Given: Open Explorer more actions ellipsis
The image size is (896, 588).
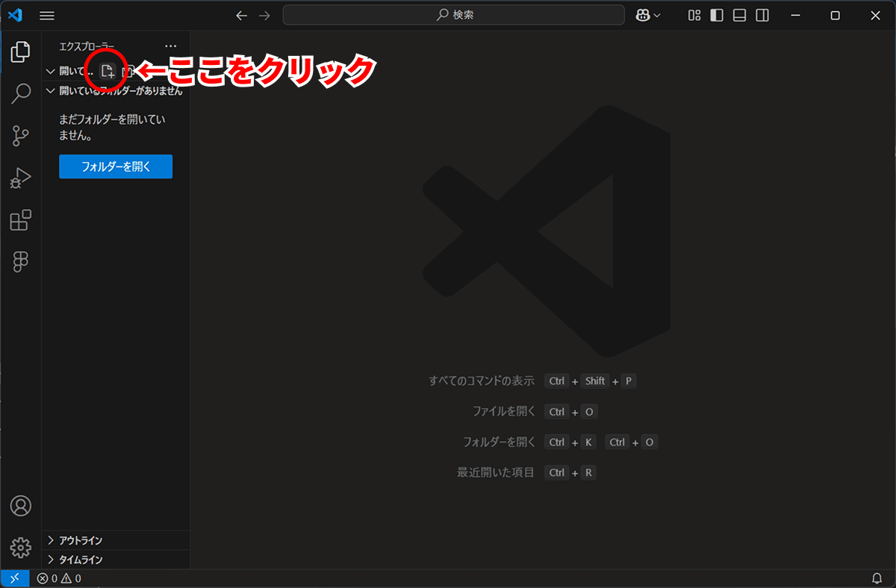Looking at the screenshot, I should point(171,46).
